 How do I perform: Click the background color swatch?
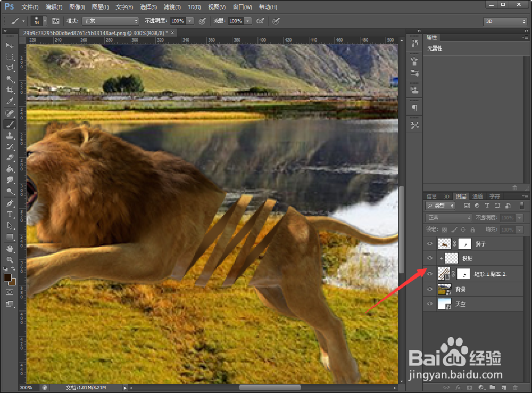click(x=13, y=283)
